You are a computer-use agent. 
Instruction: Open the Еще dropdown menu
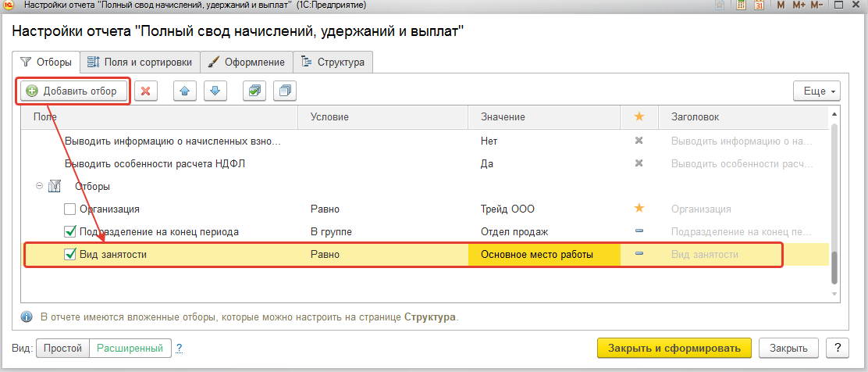pos(816,91)
